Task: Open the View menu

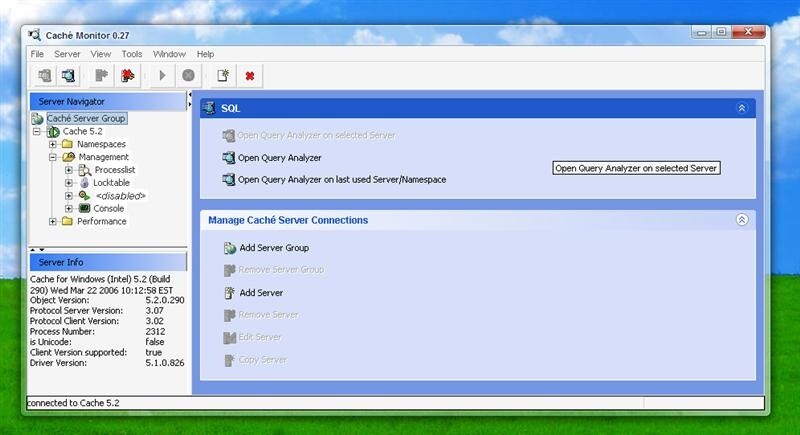Action: coord(101,54)
